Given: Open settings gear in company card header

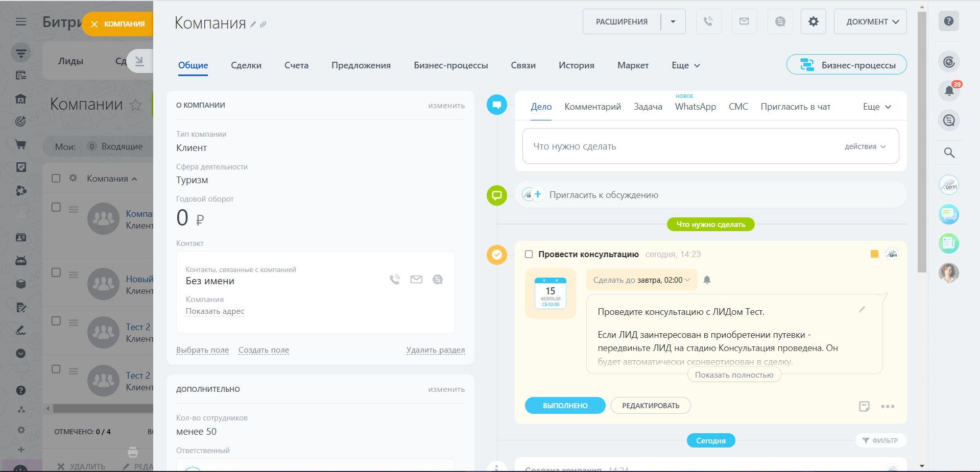Looking at the screenshot, I should click(x=813, y=21).
